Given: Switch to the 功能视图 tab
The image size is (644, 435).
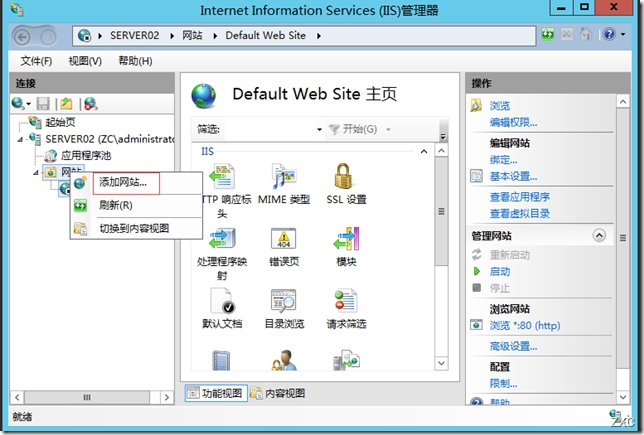Looking at the screenshot, I should 216,394.
